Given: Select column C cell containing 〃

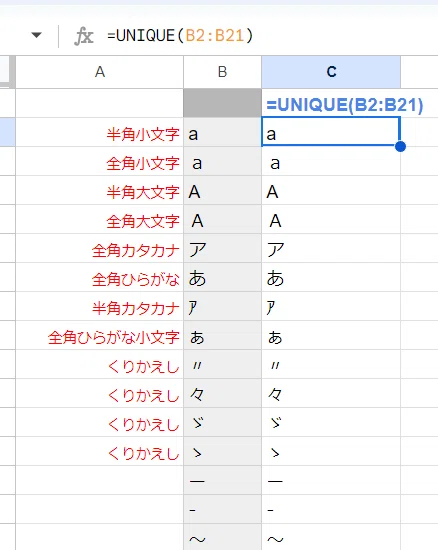Looking at the screenshot, I should [x=331, y=364].
